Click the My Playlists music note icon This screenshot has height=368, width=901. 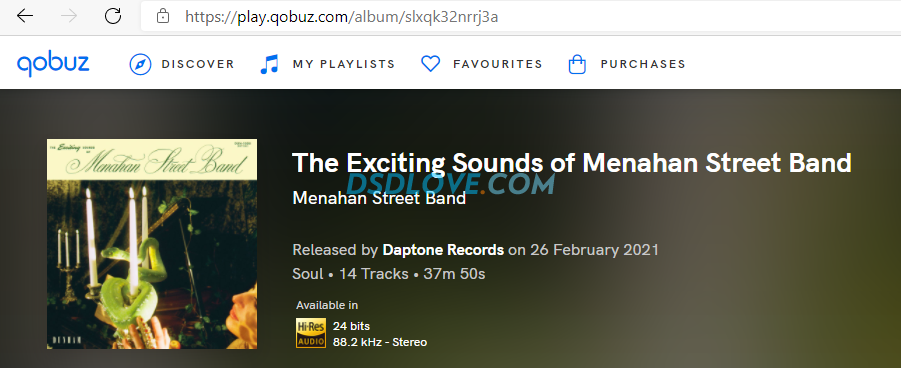pos(269,64)
